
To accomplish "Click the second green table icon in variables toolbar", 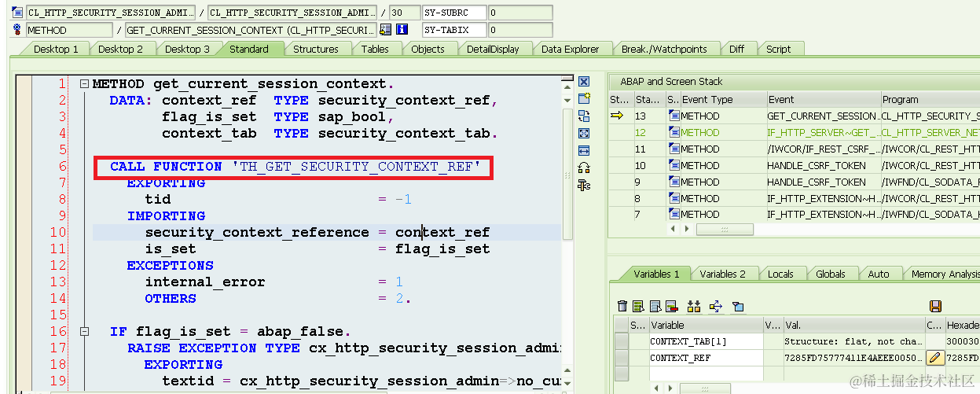I will coord(638,306).
